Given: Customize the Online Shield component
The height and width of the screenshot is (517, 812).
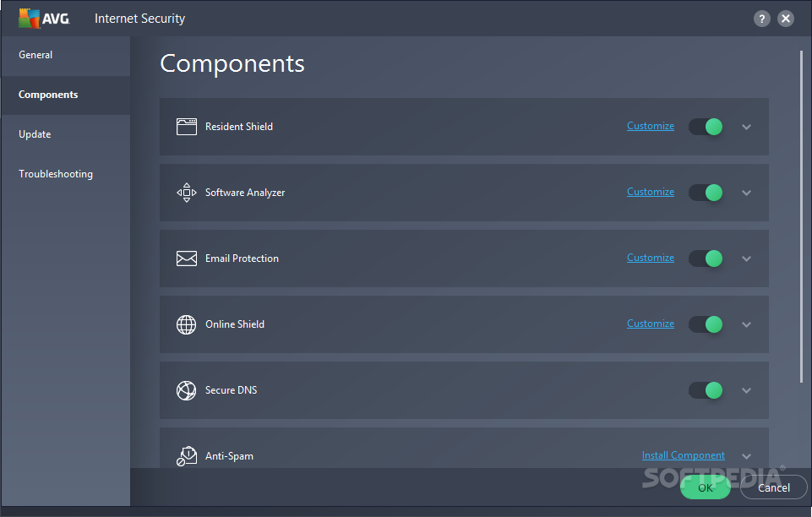Looking at the screenshot, I should coord(651,324).
